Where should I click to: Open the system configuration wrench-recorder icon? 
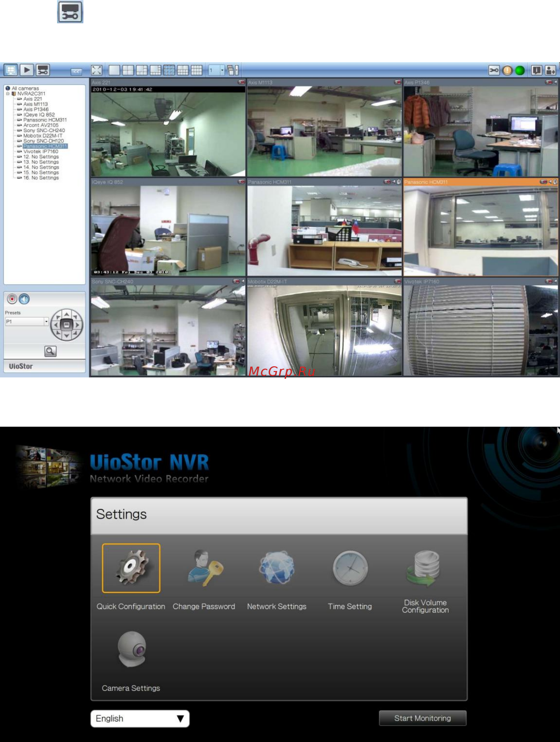[43, 70]
